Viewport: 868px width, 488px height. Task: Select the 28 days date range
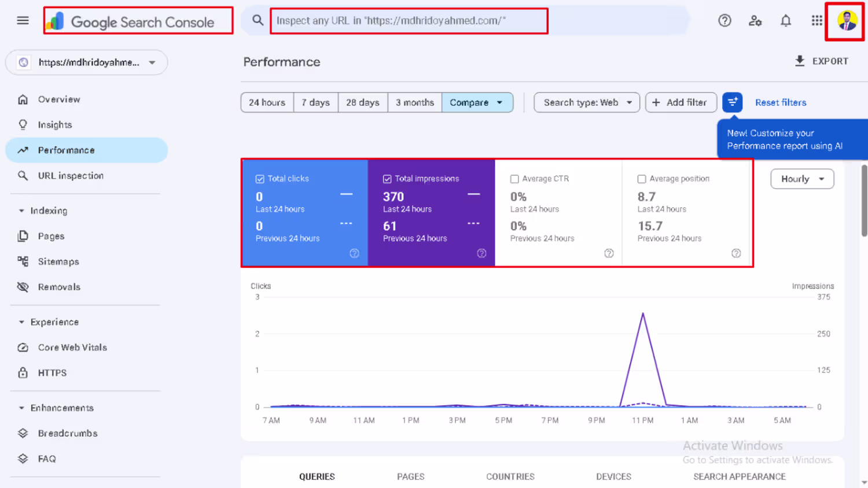pyautogui.click(x=363, y=102)
